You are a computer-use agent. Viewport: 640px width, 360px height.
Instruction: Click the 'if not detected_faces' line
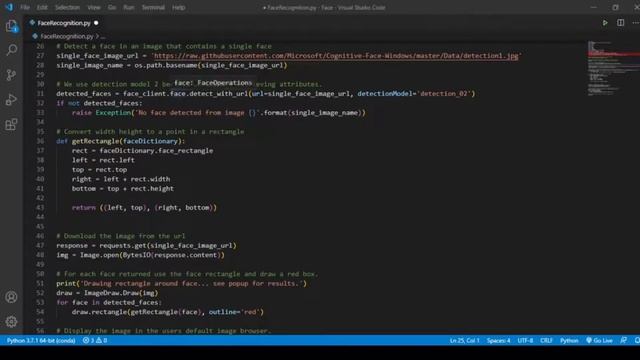(x=100, y=103)
